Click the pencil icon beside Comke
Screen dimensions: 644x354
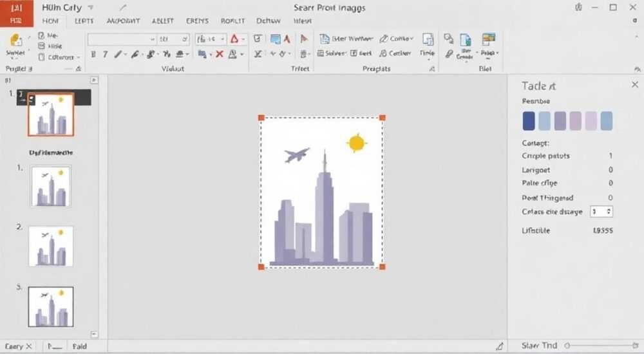coord(384,39)
